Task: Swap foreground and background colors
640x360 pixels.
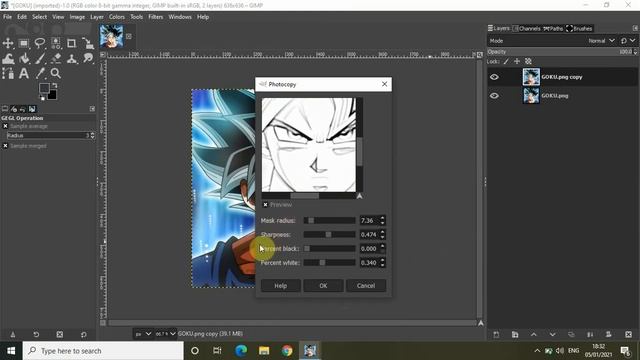Action: (x=55, y=86)
